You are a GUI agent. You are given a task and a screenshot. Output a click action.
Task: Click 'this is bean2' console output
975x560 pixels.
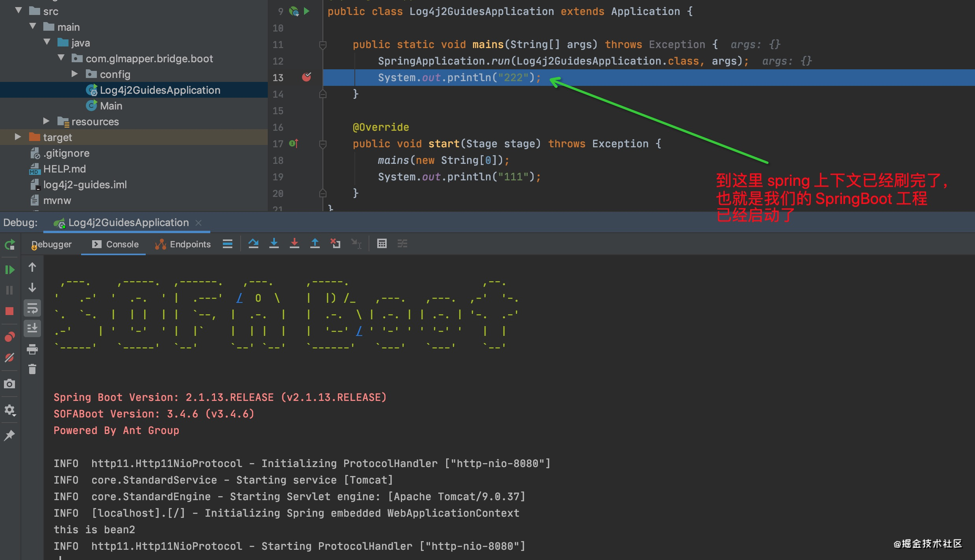95,530
